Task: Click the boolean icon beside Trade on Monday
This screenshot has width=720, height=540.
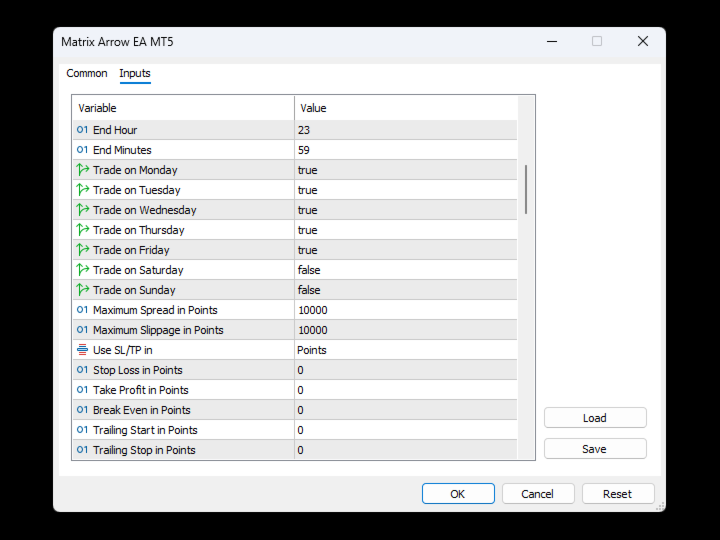Action: tap(82, 170)
